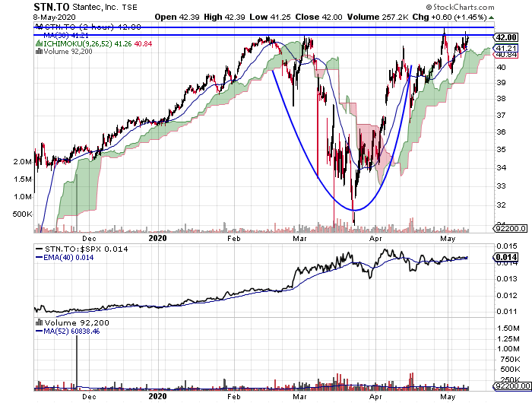532x403 pixels.
Task: Click the ICHIMOKU(9,26,52) legend entry
Action: pos(97,44)
